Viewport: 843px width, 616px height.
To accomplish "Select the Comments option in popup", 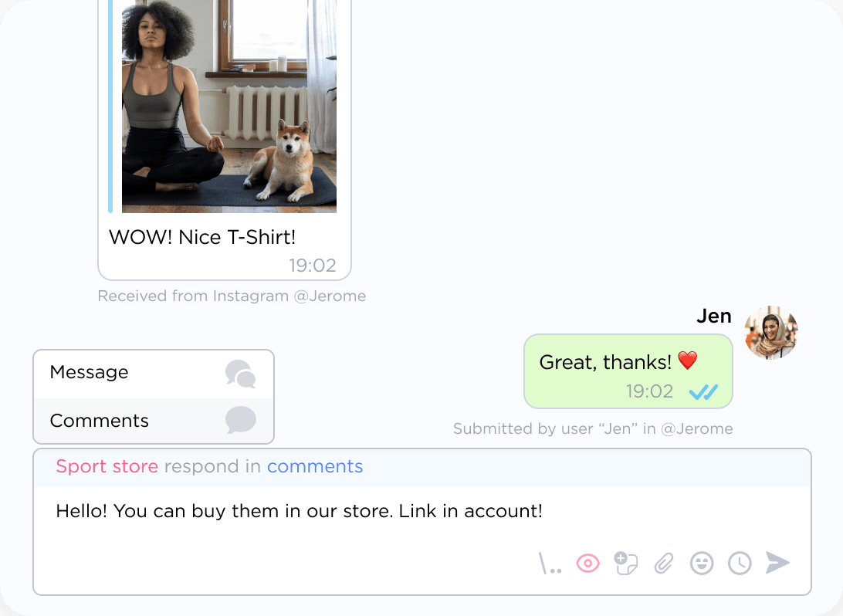I will (154, 421).
